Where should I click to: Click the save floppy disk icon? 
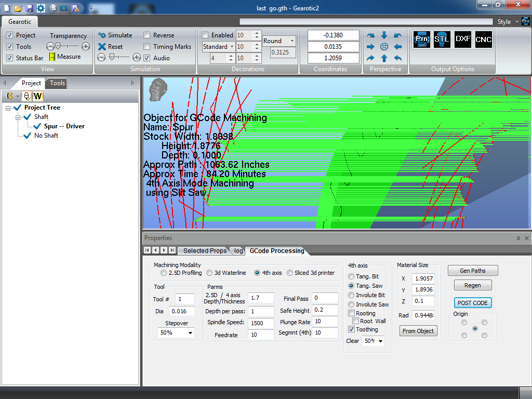pyautogui.click(x=30, y=8)
